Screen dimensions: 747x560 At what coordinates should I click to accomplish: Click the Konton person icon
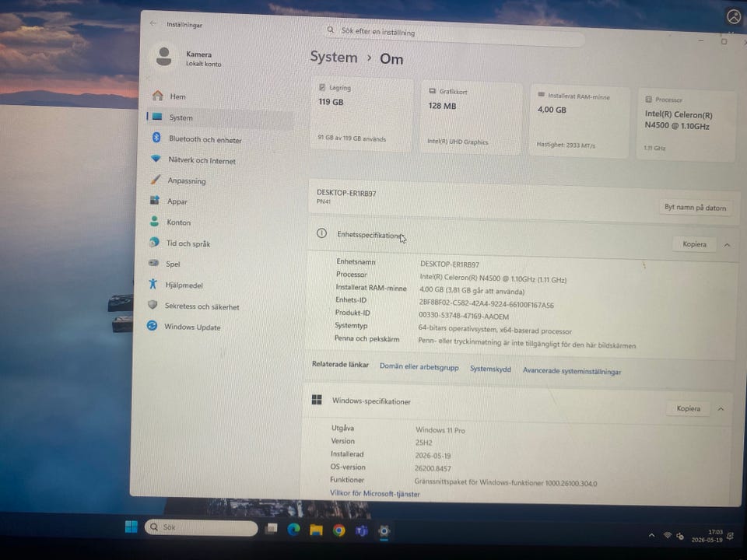click(x=154, y=222)
